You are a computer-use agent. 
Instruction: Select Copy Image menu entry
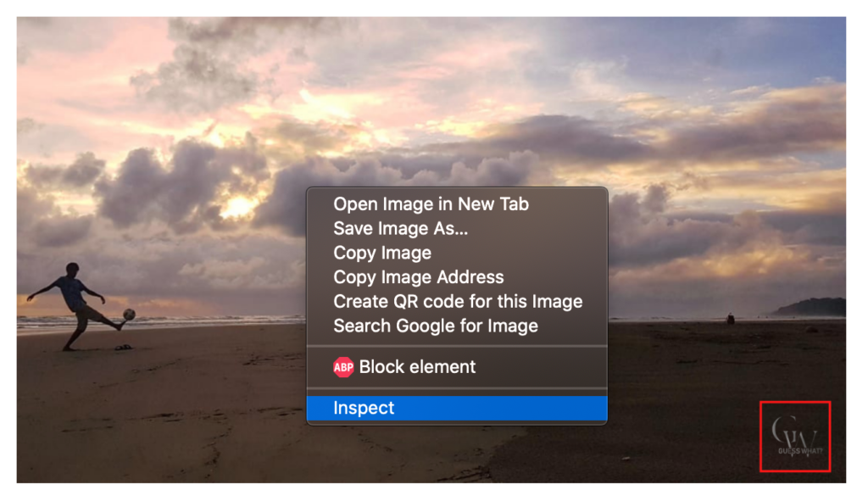pyautogui.click(x=382, y=253)
